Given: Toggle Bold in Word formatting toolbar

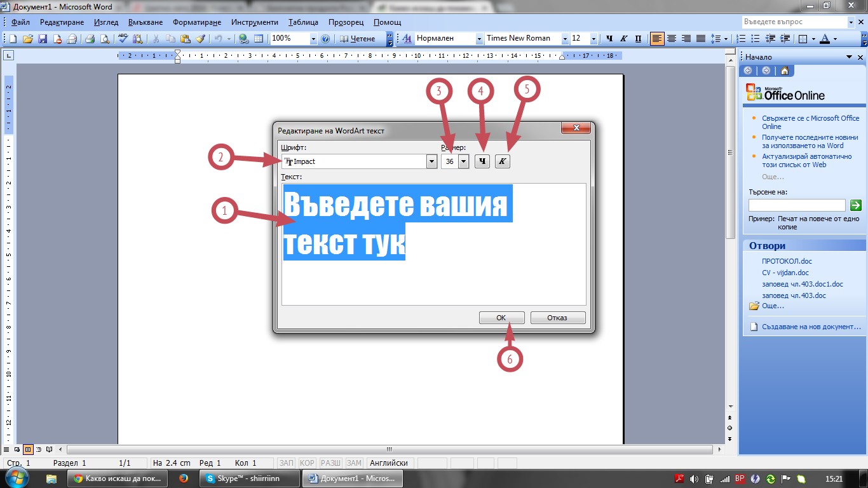Looking at the screenshot, I should [609, 39].
